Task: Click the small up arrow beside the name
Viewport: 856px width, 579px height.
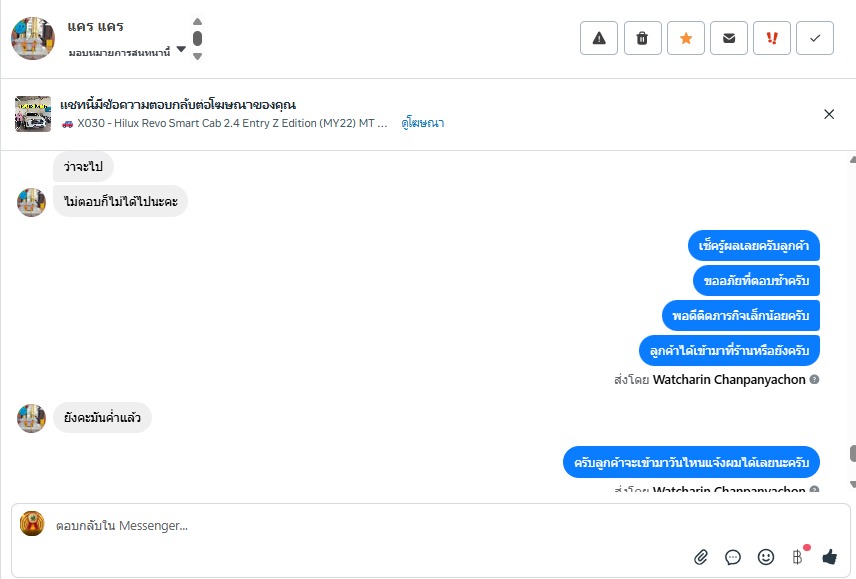Action: tap(197, 22)
